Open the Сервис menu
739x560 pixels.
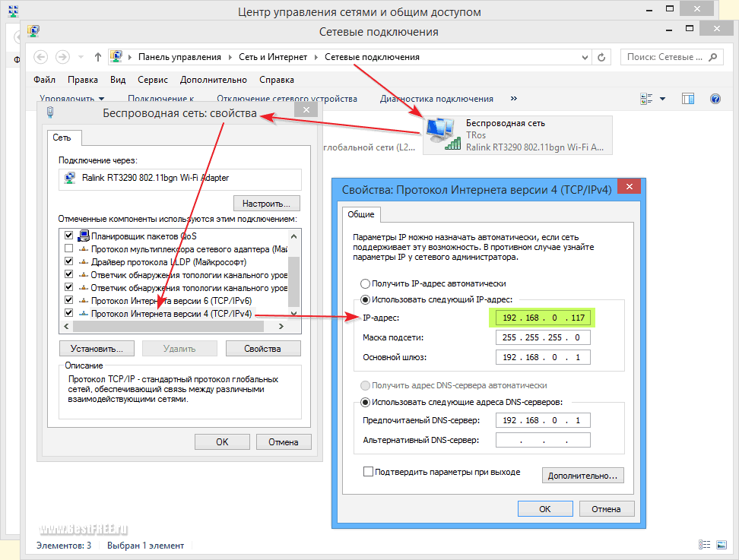[x=153, y=80]
